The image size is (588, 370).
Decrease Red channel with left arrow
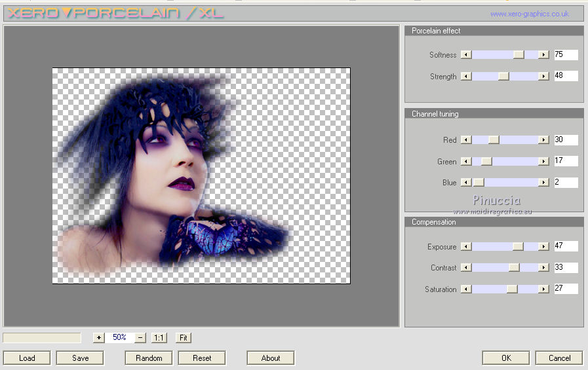tap(466, 139)
